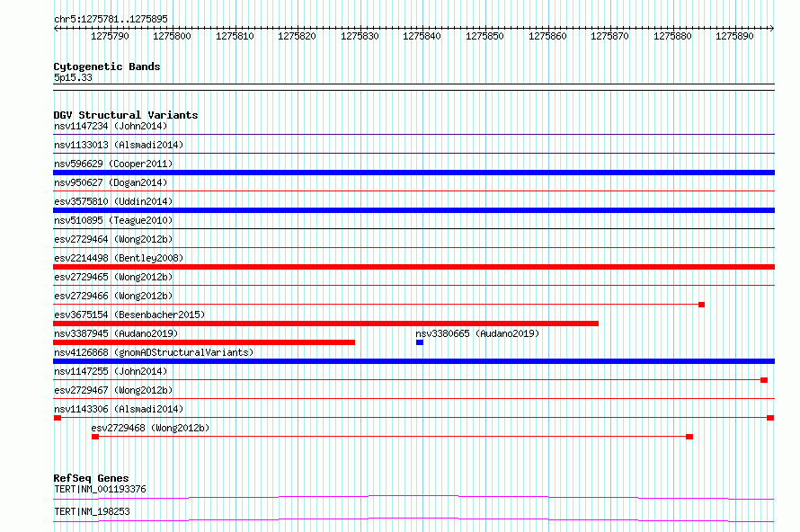Click ruler position 1275800
Screen dimensions: 800x532
coord(173,36)
